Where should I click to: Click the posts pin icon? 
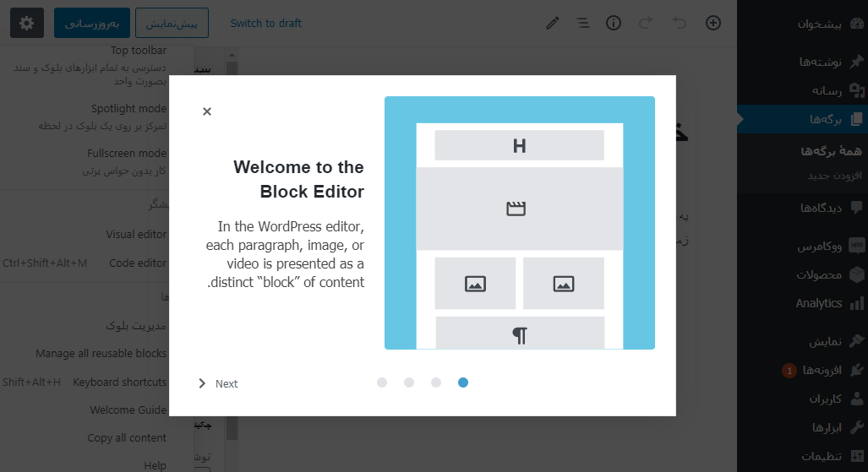coord(856,62)
